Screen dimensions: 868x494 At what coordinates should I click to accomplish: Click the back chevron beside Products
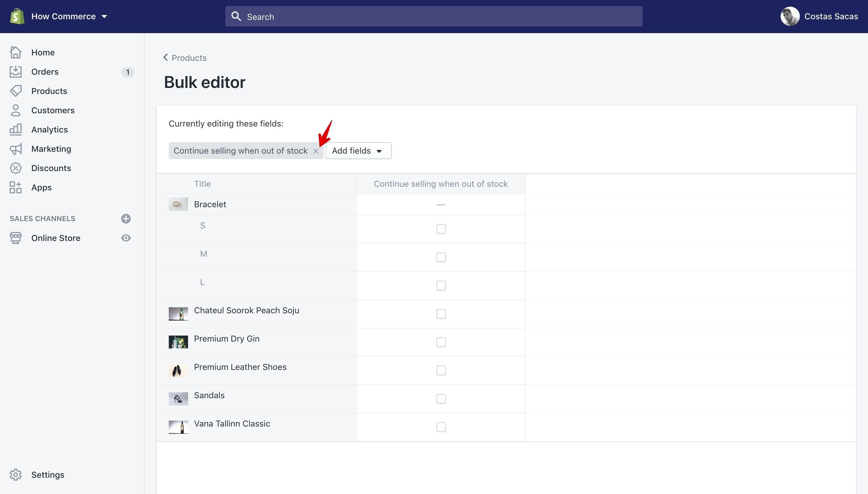(166, 57)
